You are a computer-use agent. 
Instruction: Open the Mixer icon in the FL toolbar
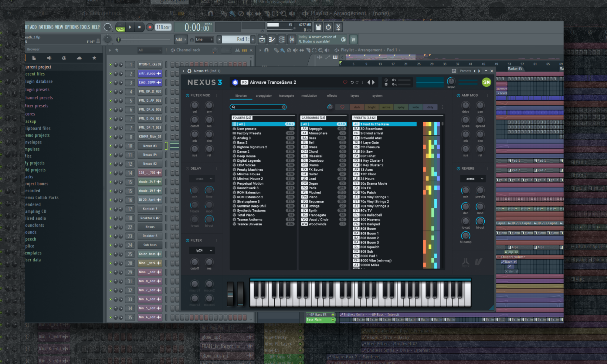(291, 39)
